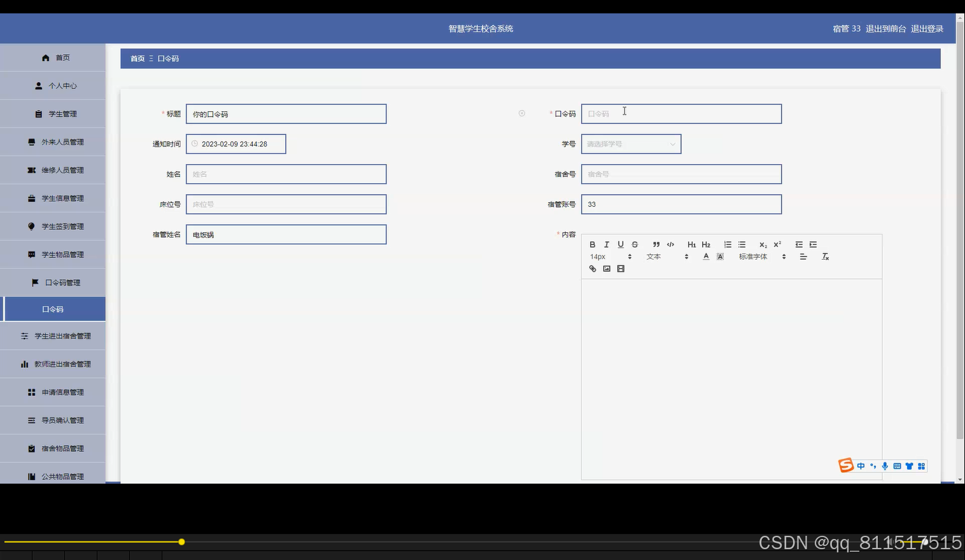
Task: Click 退出到前台 in the header
Action: [x=885, y=29]
